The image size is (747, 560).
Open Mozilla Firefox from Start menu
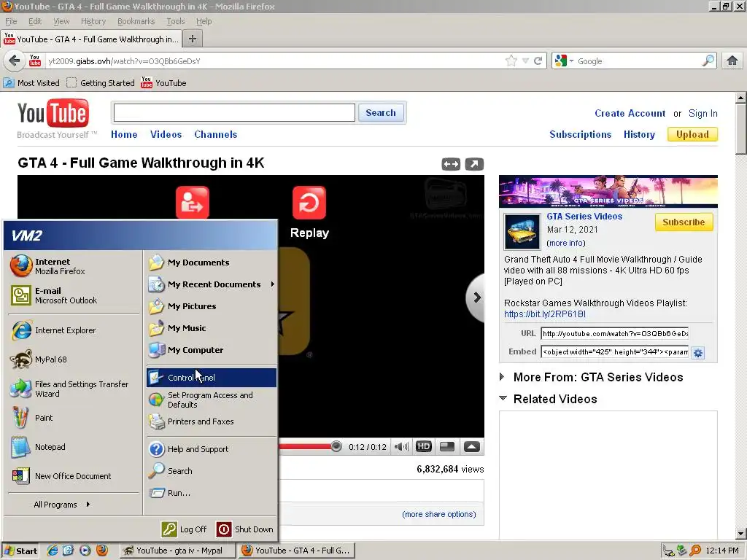tap(74, 266)
